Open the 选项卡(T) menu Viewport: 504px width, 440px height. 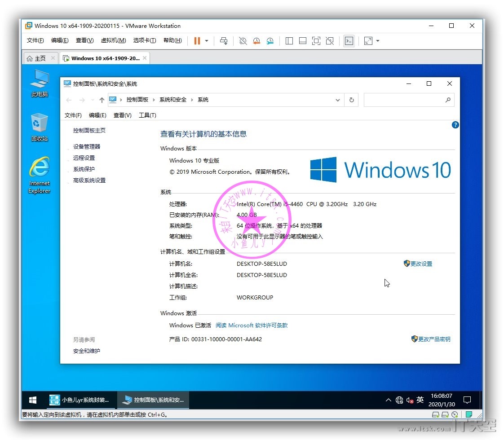point(145,40)
